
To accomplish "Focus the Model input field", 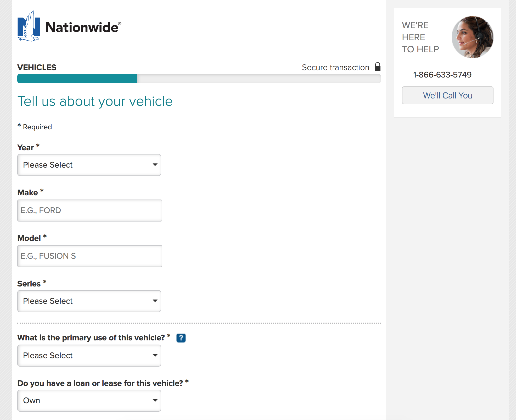I will pos(90,256).
